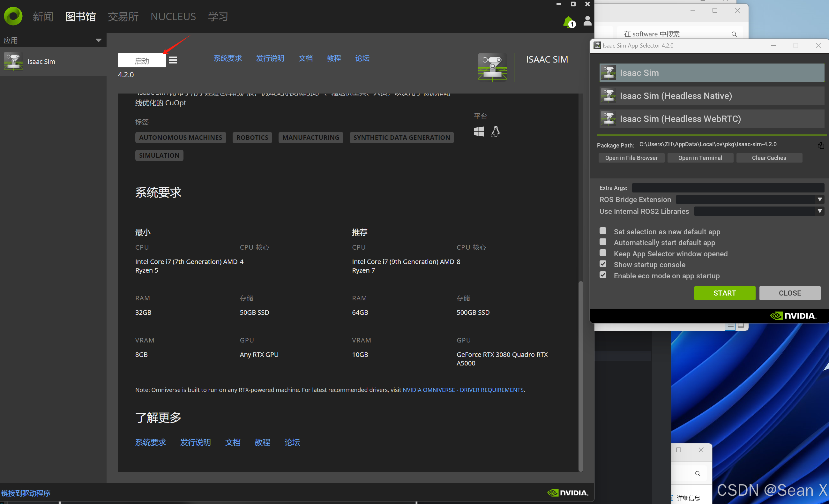Enable Set selection as new default app
The height and width of the screenshot is (504, 829).
coord(603,231)
